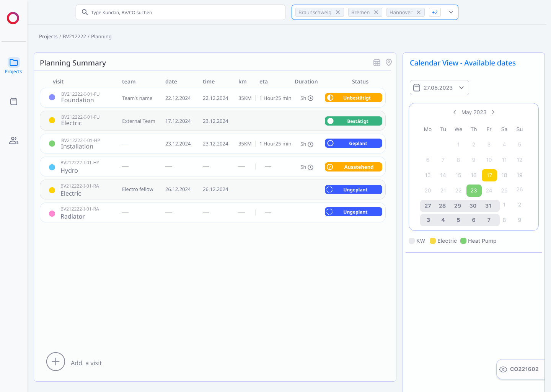Open the Projects folder icon in sidebar
This screenshot has height=392, width=551.
click(x=14, y=62)
